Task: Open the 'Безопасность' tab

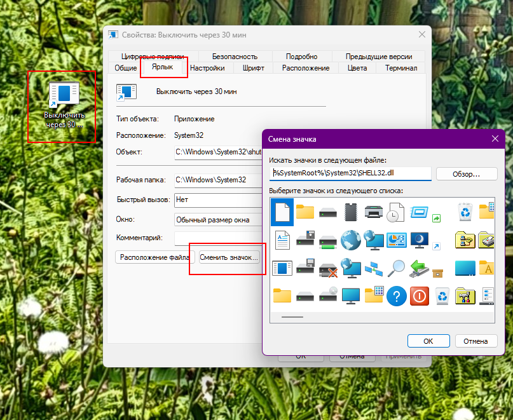Action: (235, 57)
